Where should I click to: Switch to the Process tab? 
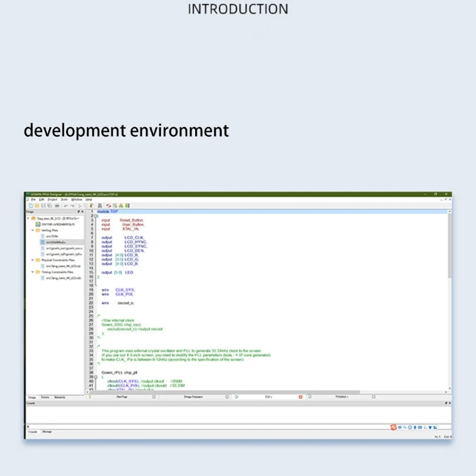pos(45,397)
